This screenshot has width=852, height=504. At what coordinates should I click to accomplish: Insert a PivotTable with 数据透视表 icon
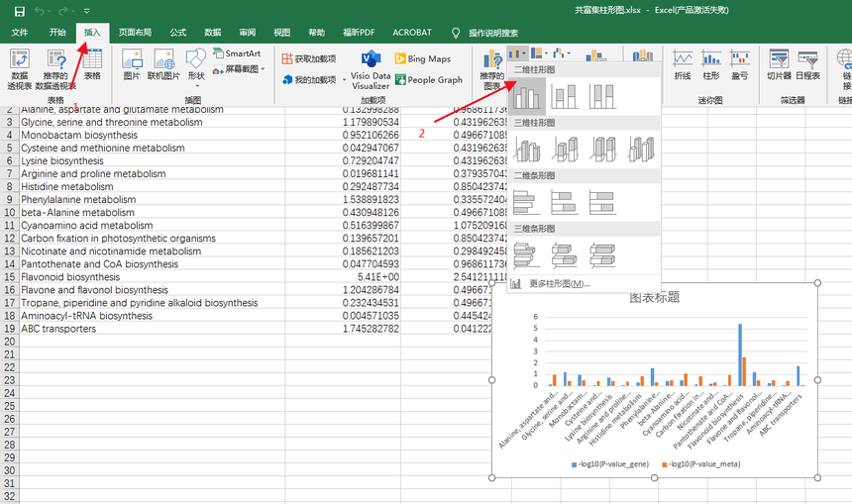click(x=20, y=69)
